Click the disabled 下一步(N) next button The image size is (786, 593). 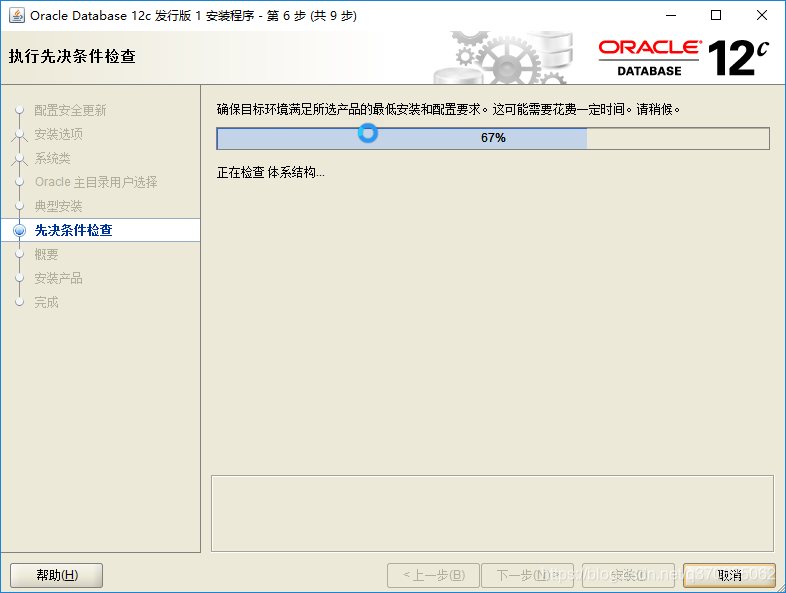(527, 575)
